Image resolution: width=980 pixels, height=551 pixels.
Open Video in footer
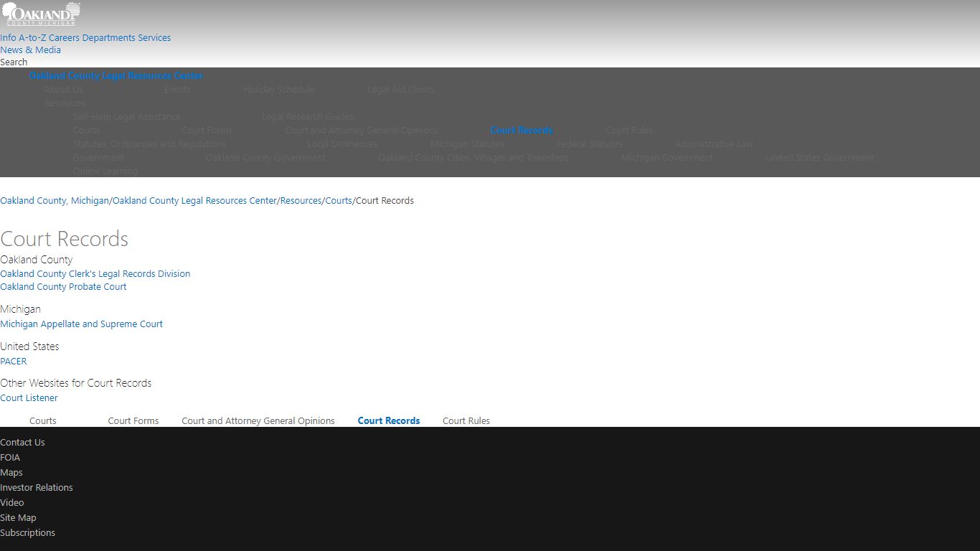[12, 503]
